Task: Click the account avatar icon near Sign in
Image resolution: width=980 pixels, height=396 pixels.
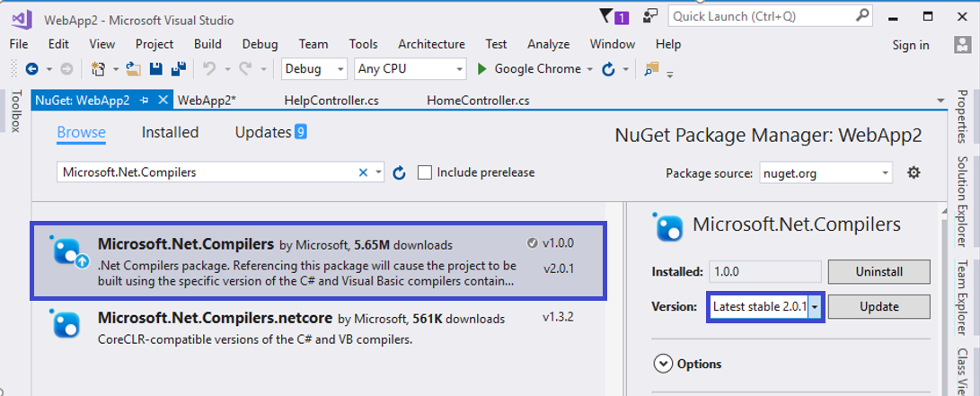Action: point(961,44)
